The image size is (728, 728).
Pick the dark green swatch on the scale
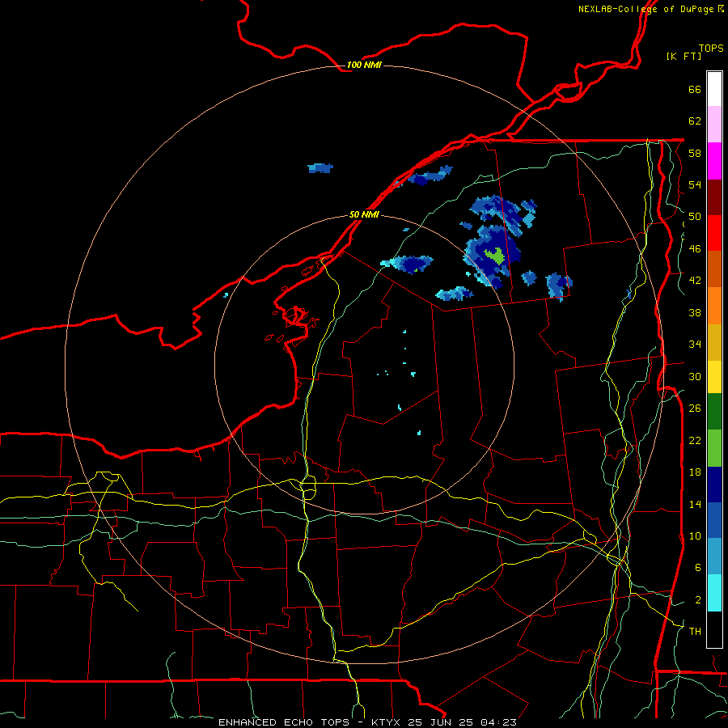(x=714, y=412)
